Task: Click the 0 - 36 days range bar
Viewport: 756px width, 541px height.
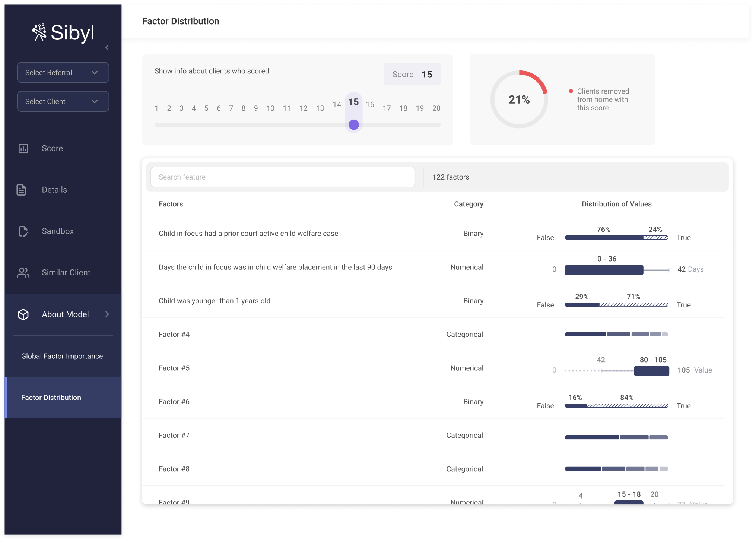Action: pyautogui.click(x=604, y=270)
